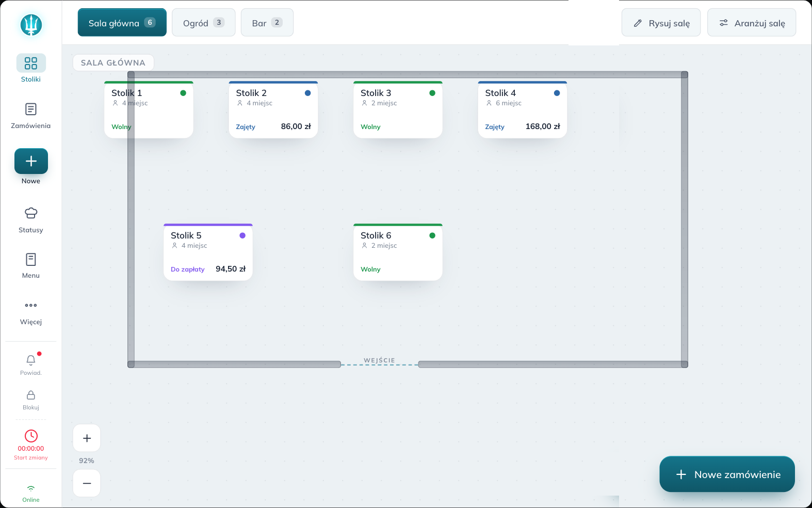Click the WEJŚCIE entrance label
The image size is (812, 508).
pos(379,360)
